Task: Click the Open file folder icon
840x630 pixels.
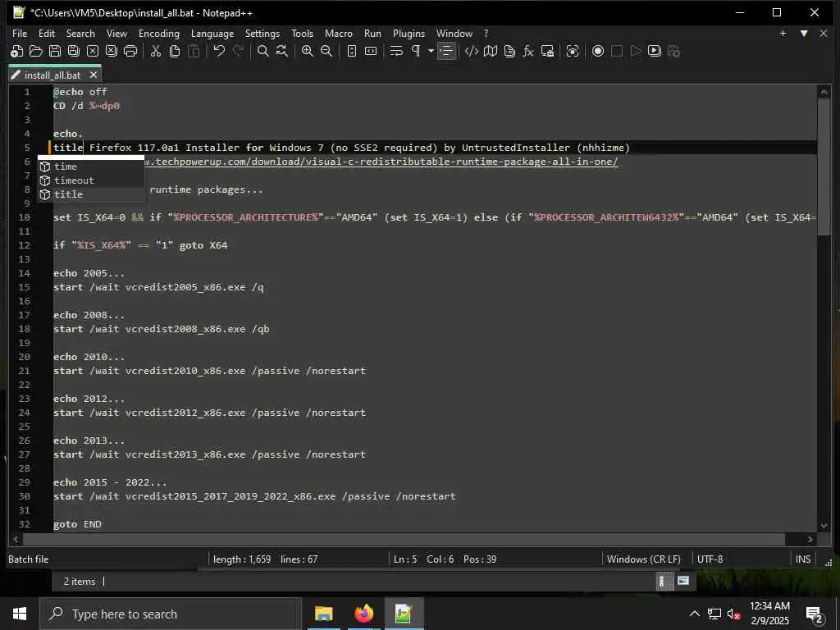Action: (36, 51)
